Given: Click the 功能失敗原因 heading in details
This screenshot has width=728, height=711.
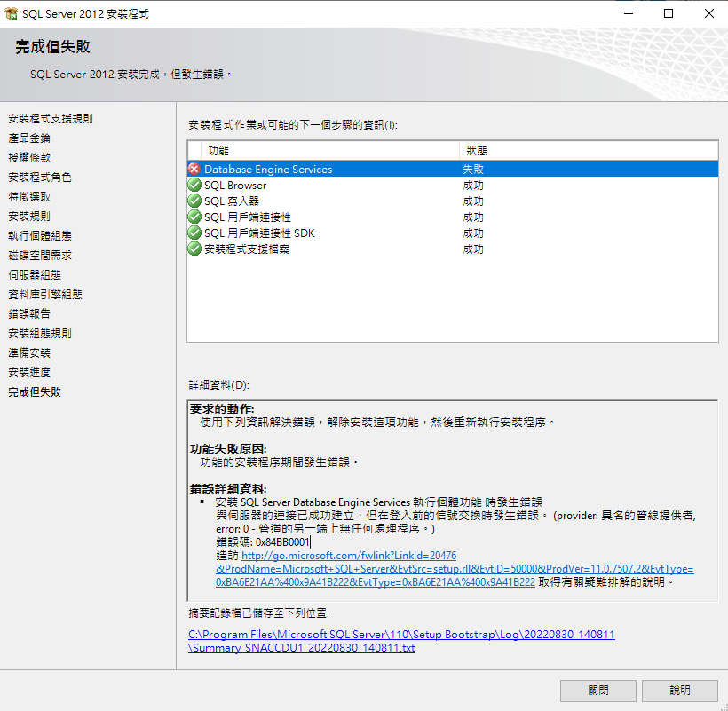Looking at the screenshot, I should pyautogui.click(x=228, y=449).
